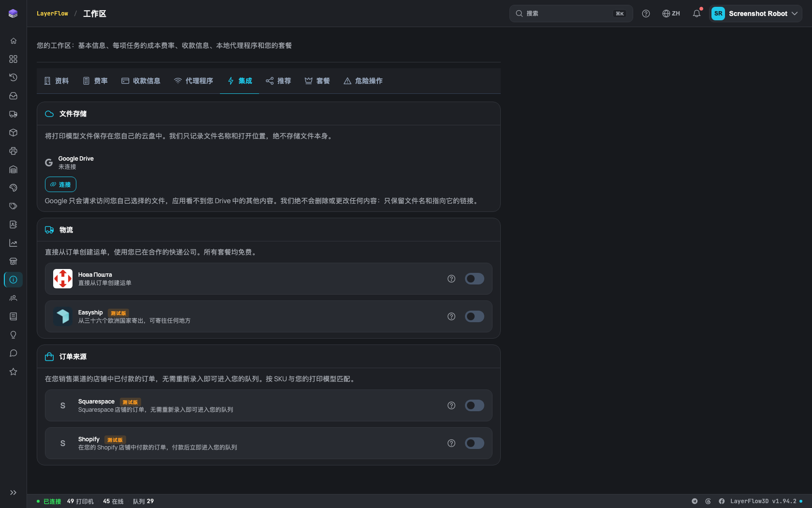The width and height of the screenshot is (812, 508).
Task: Switch to the 危险操作 tab
Action: (x=363, y=81)
